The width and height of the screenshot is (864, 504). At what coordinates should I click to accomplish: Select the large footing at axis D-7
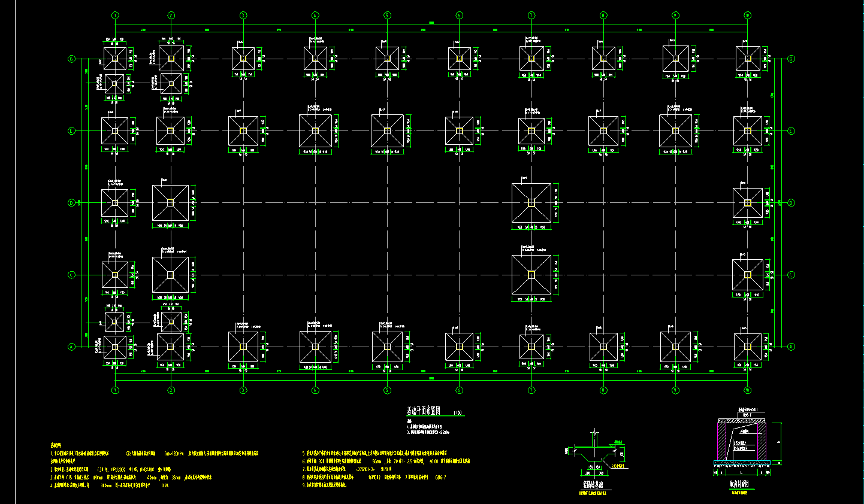531,203
